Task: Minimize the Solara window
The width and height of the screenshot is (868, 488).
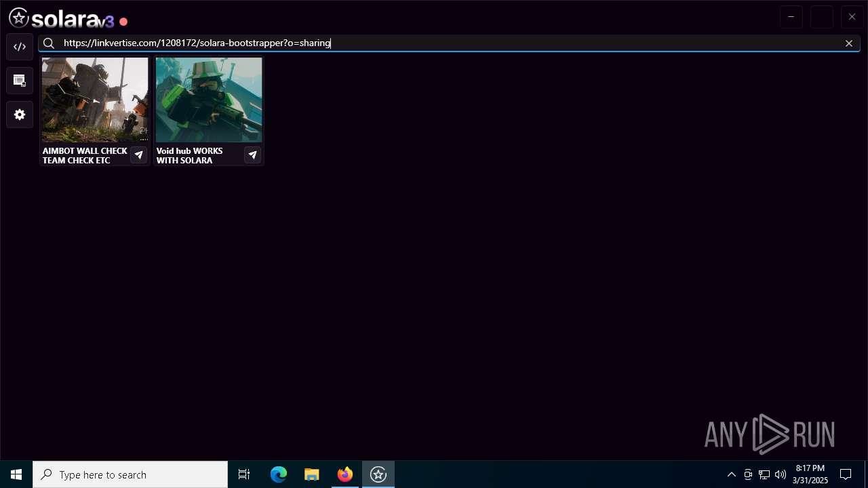Action: coord(791,17)
